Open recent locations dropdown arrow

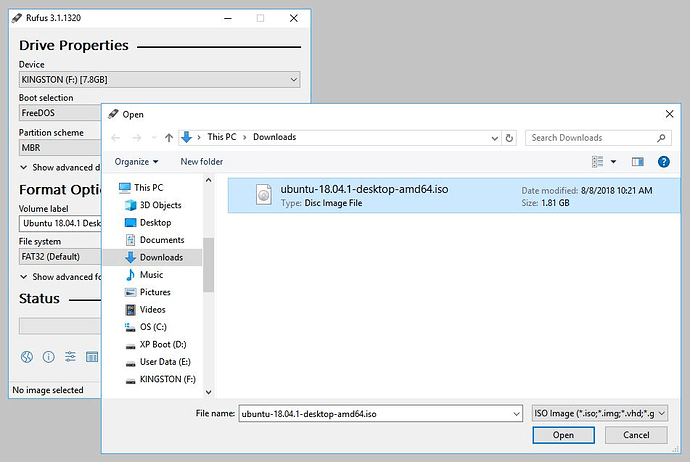click(x=154, y=138)
